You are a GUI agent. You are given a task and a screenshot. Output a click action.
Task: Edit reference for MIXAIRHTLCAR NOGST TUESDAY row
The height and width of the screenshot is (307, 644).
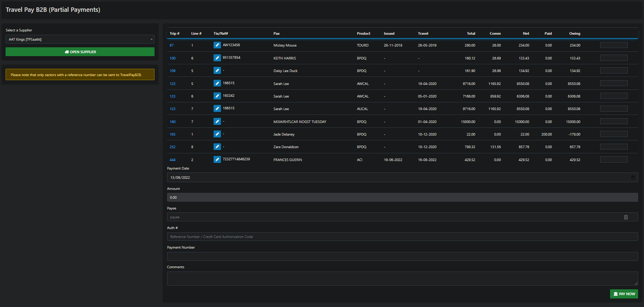coord(217,122)
